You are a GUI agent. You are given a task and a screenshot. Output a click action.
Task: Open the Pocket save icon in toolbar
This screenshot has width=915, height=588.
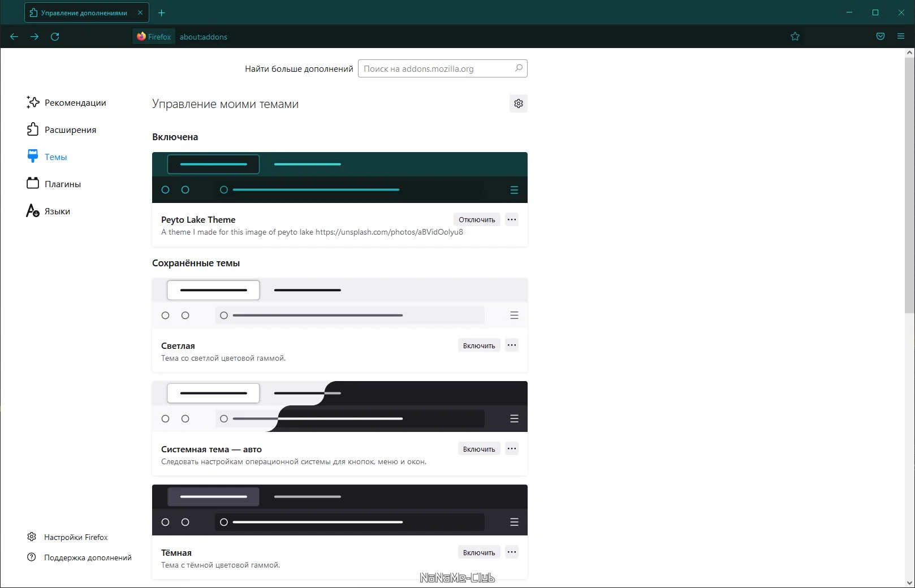coord(881,37)
